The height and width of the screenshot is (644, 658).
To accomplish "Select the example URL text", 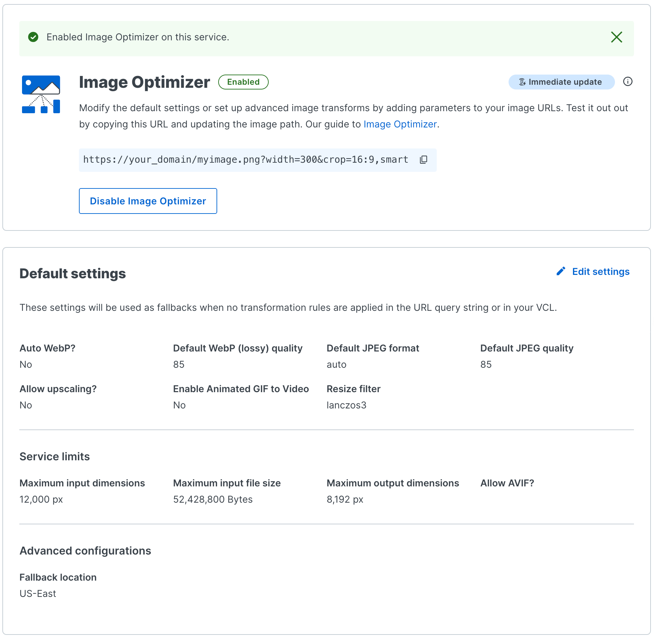I will [246, 160].
